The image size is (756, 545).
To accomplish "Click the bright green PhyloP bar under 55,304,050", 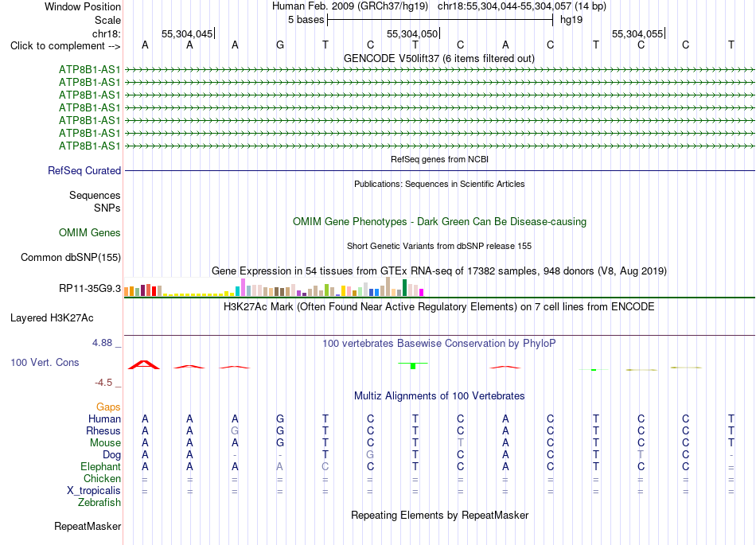I will [413, 366].
